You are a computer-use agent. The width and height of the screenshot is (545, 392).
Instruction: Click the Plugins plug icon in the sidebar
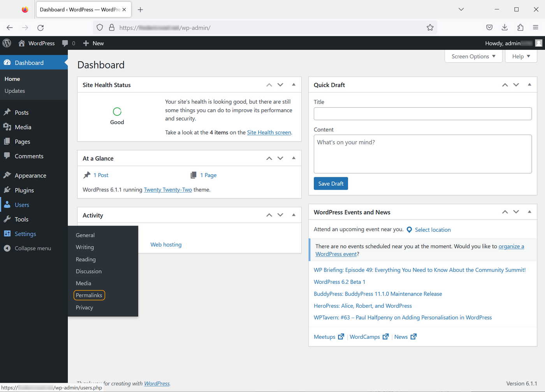coord(8,190)
